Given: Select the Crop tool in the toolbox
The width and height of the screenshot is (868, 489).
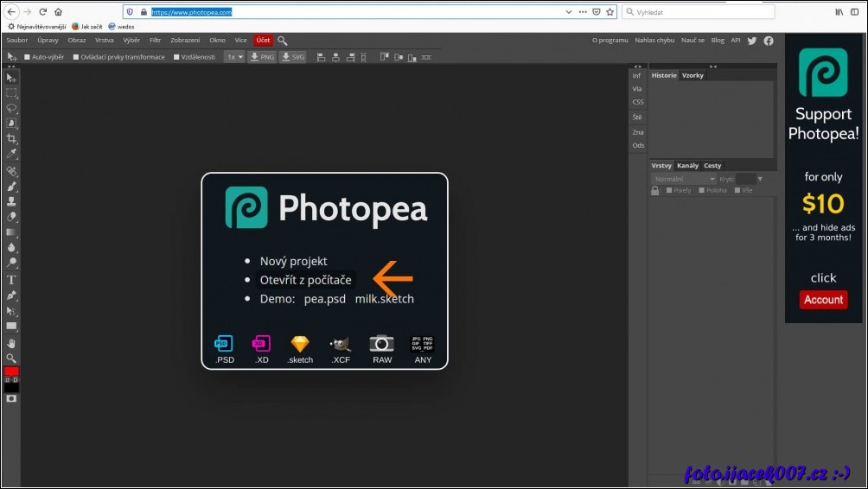Looking at the screenshot, I should click(x=11, y=139).
